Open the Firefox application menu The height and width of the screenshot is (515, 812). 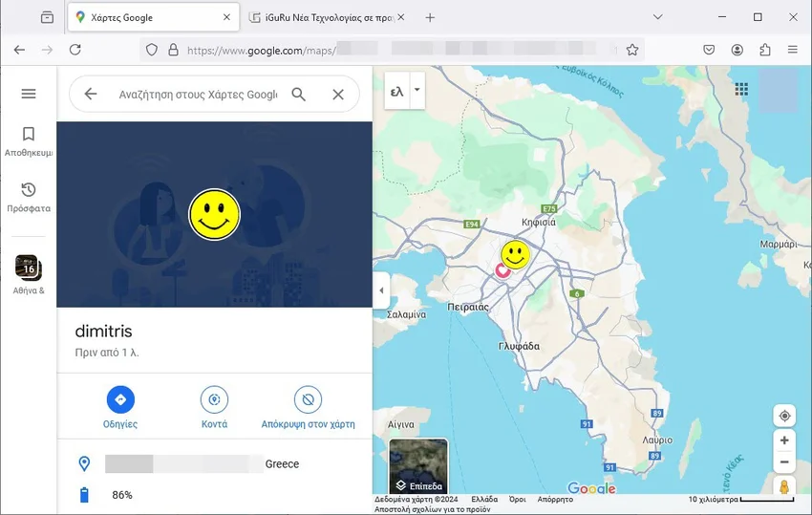(x=792, y=50)
